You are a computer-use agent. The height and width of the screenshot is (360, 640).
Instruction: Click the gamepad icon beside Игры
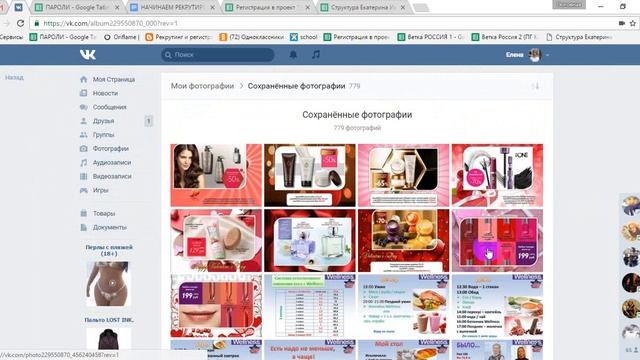84,190
